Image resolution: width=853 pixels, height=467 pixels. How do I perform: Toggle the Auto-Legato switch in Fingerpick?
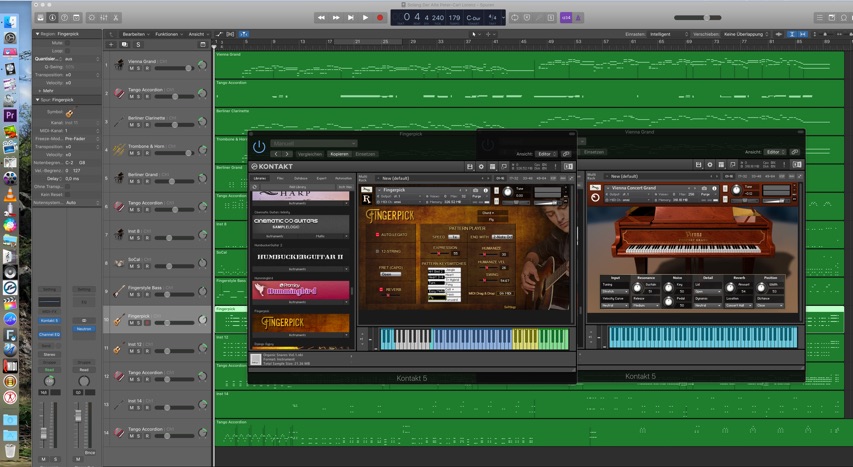coord(377,234)
